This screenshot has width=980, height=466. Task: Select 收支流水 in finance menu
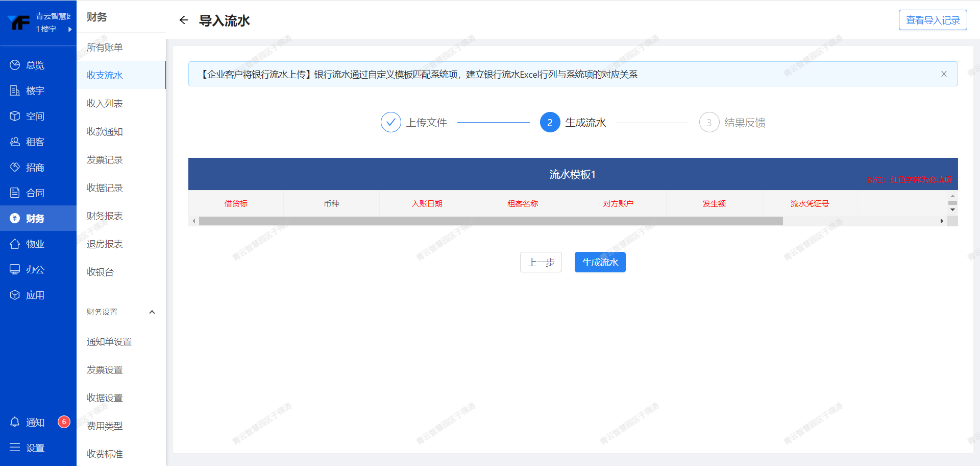105,75
